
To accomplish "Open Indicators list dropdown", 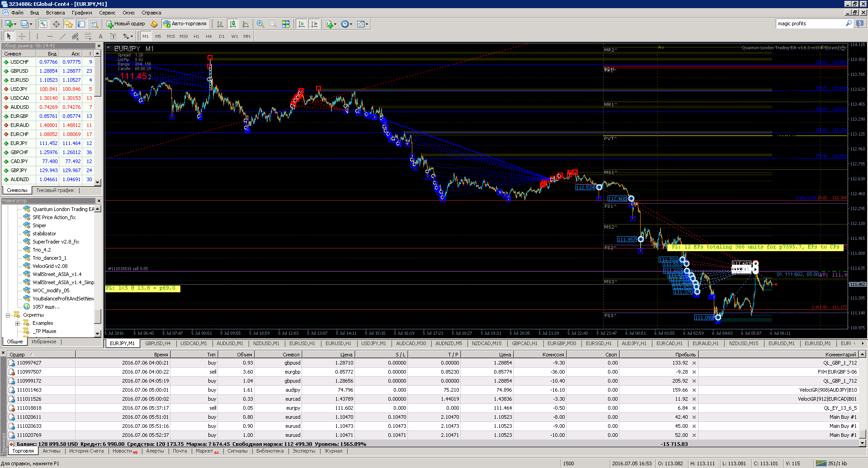I will click(335, 24).
